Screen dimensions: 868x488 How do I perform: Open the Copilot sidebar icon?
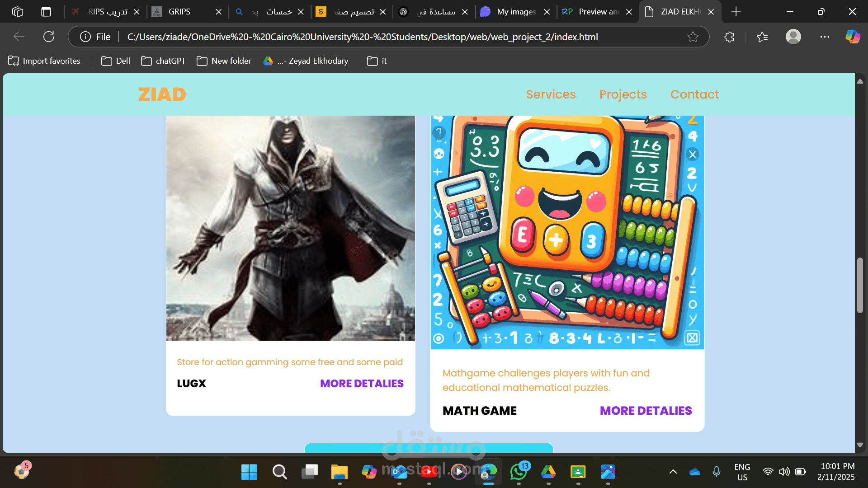853,37
